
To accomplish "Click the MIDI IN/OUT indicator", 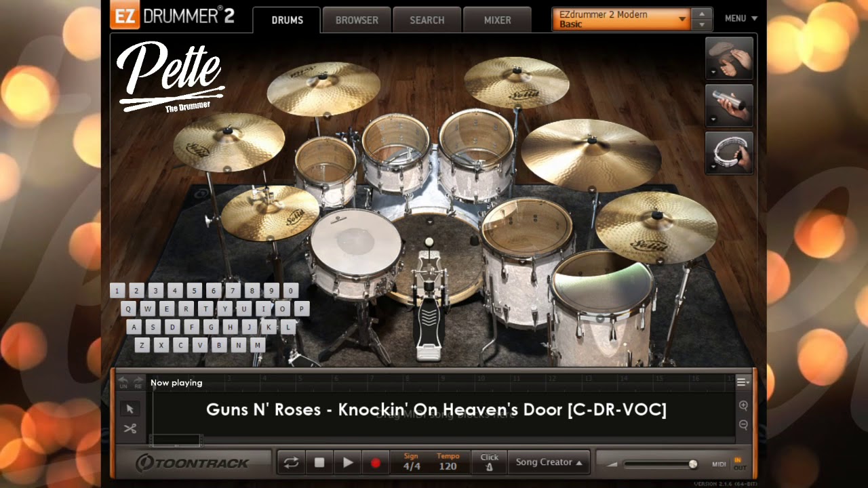I will pyautogui.click(x=738, y=464).
